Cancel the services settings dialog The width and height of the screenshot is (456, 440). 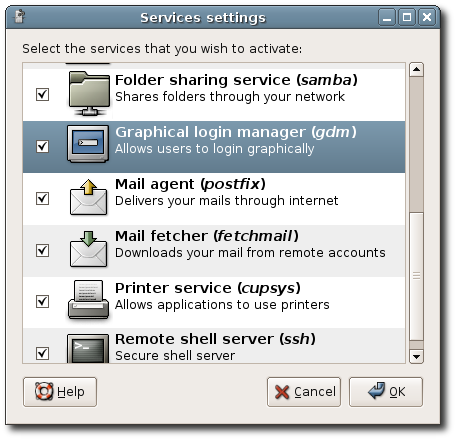pyautogui.click(x=304, y=392)
